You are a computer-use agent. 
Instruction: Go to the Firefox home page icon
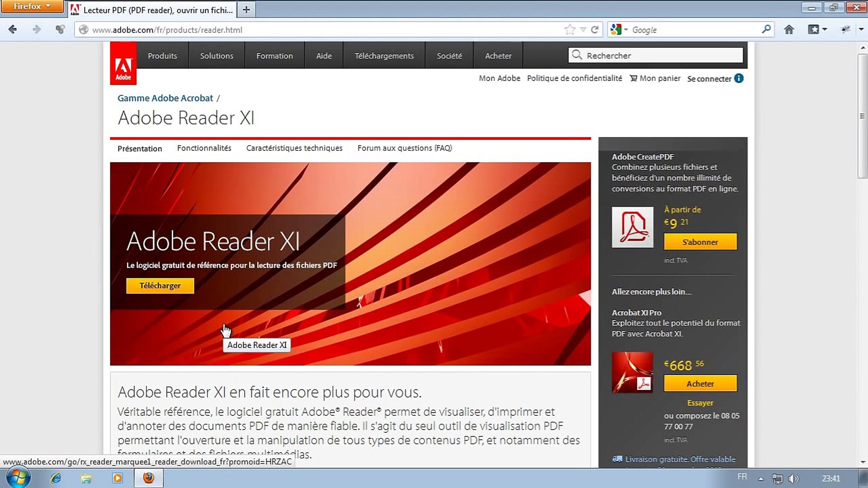789,30
